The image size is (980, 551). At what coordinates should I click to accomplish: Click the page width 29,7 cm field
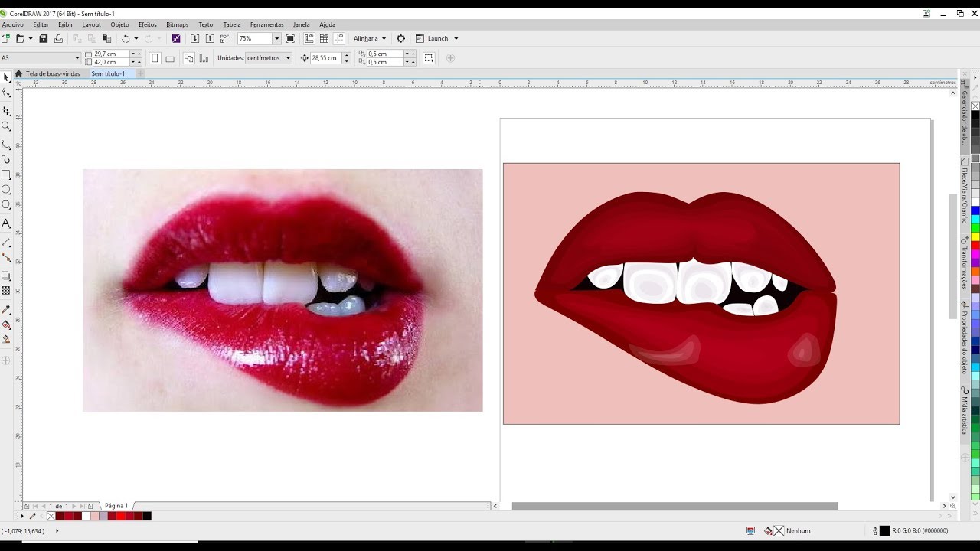click(111, 54)
